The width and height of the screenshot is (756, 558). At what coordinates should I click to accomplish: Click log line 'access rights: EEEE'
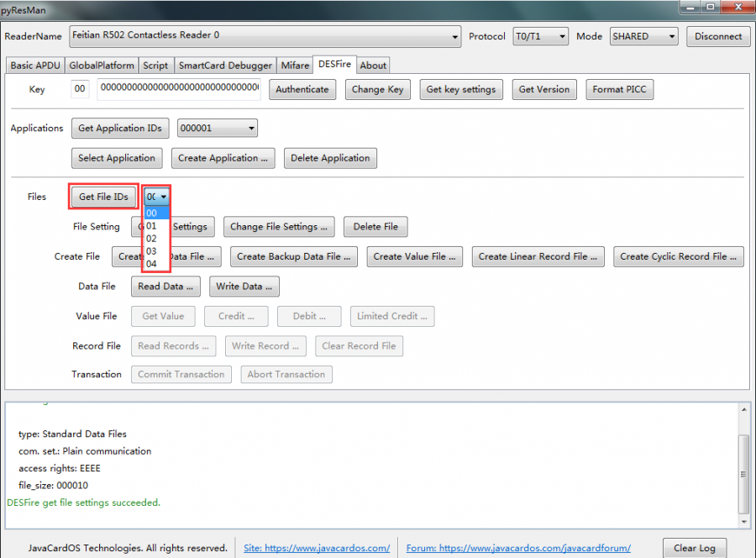[60, 468]
